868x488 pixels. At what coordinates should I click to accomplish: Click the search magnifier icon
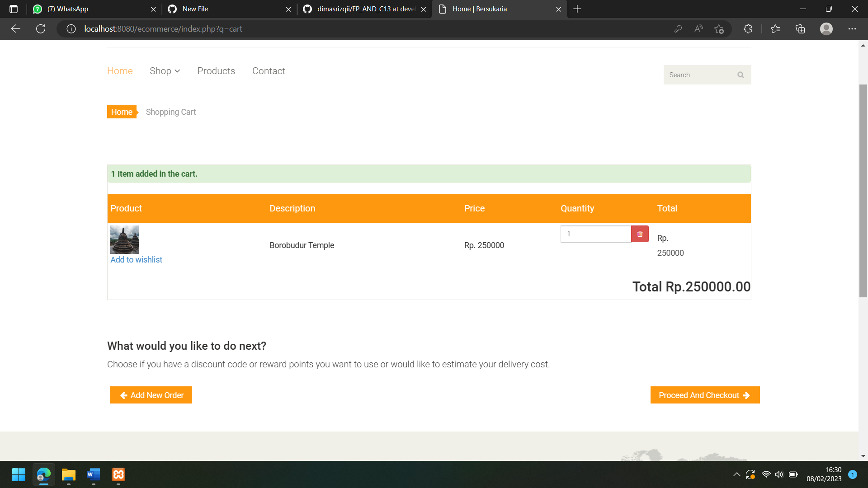coord(740,75)
